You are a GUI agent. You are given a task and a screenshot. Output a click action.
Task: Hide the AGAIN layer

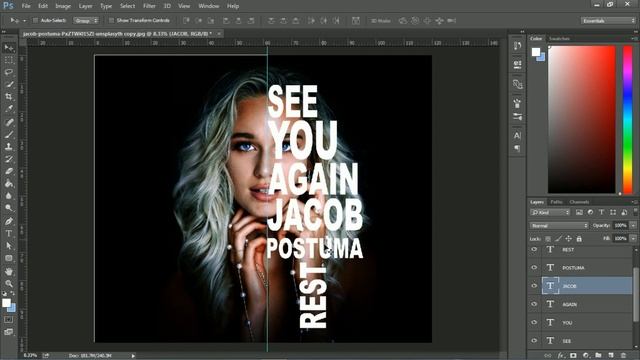(534, 304)
